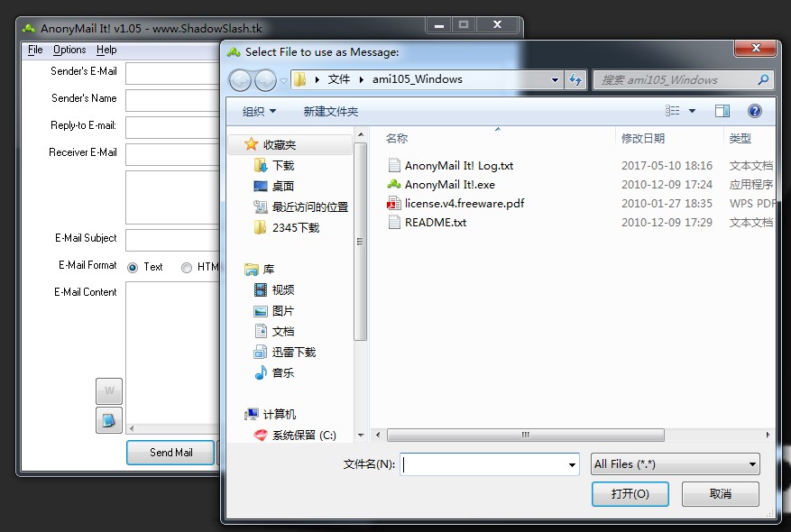Viewport: 791px width, 532px height.
Task: Expand the breadcrumb arrow before 文件
Action: (317, 79)
